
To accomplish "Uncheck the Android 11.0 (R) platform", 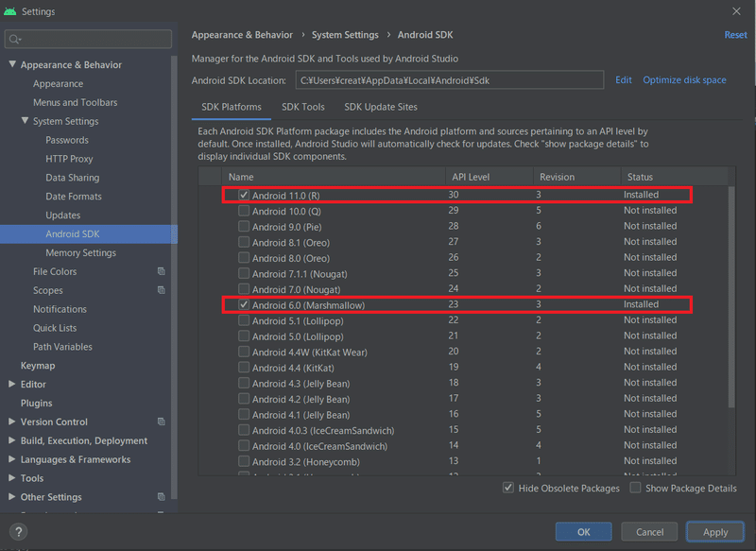I will (244, 195).
